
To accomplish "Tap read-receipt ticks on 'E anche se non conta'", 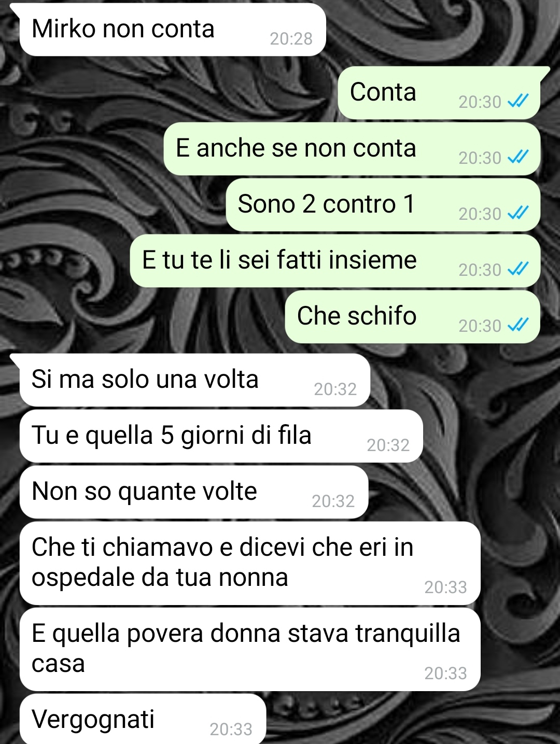I will click(x=517, y=157).
